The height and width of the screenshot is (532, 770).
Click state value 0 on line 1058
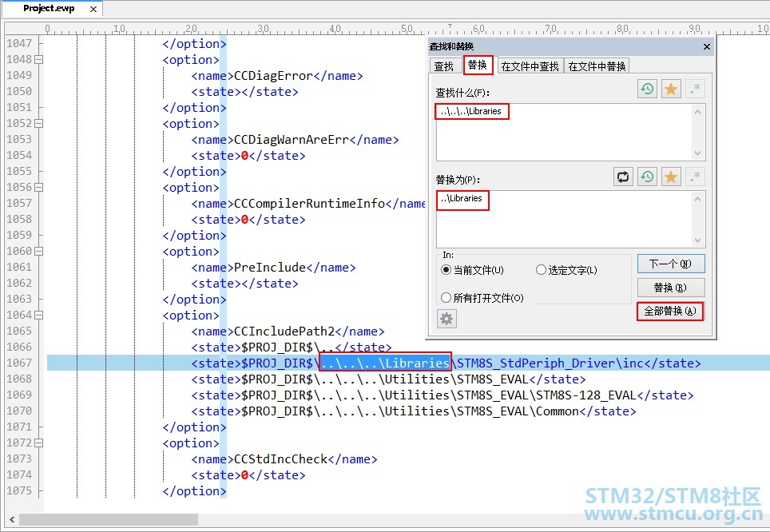coord(244,220)
